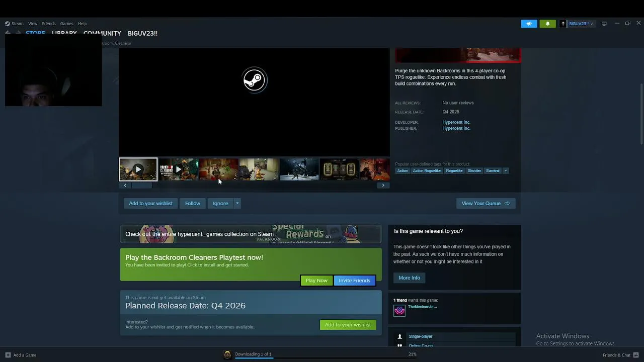Screen dimensions: 644x362
Task: Select the Backroom Cleaners second trailer thumbnail
Action: tap(178, 169)
